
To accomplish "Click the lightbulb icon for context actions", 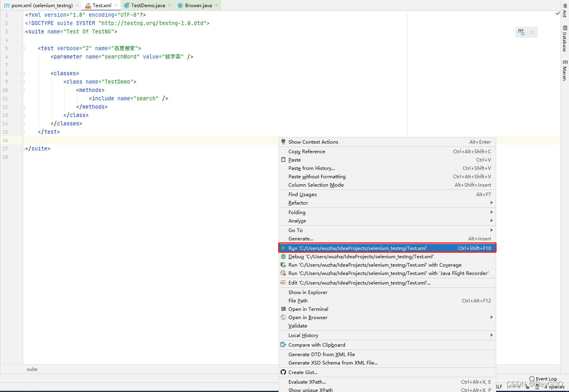I will tap(283, 142).
